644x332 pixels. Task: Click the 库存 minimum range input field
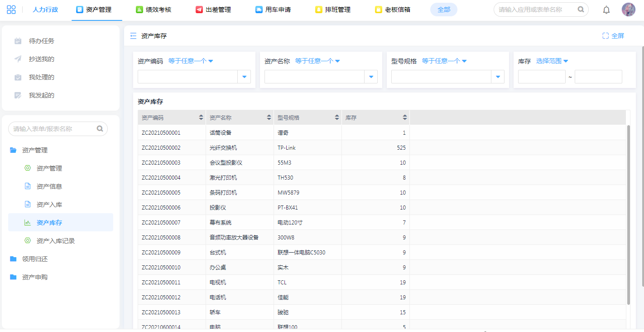542,77
